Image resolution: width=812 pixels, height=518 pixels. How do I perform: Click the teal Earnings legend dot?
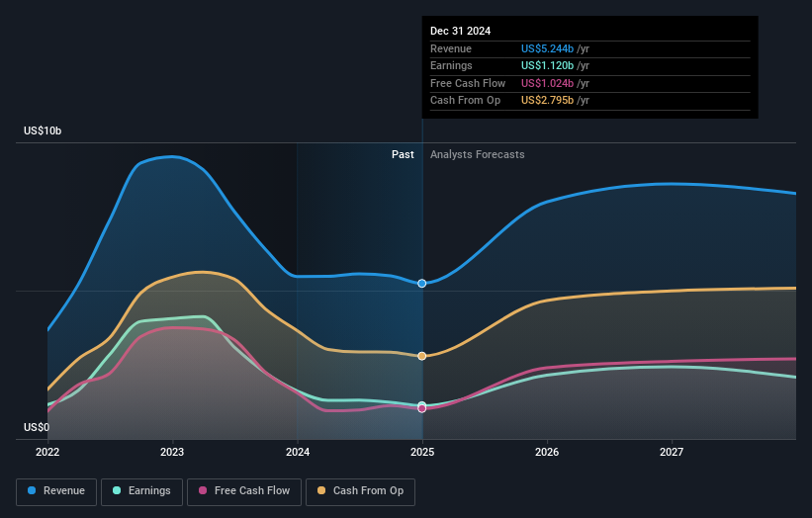pos(117,490)
